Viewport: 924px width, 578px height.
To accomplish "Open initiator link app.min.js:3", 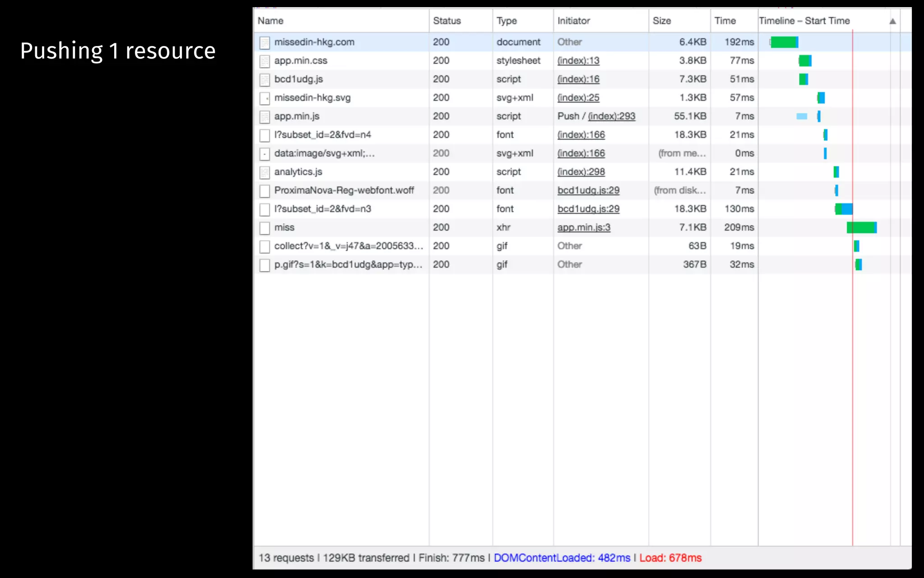I will (x=584, y=227).
